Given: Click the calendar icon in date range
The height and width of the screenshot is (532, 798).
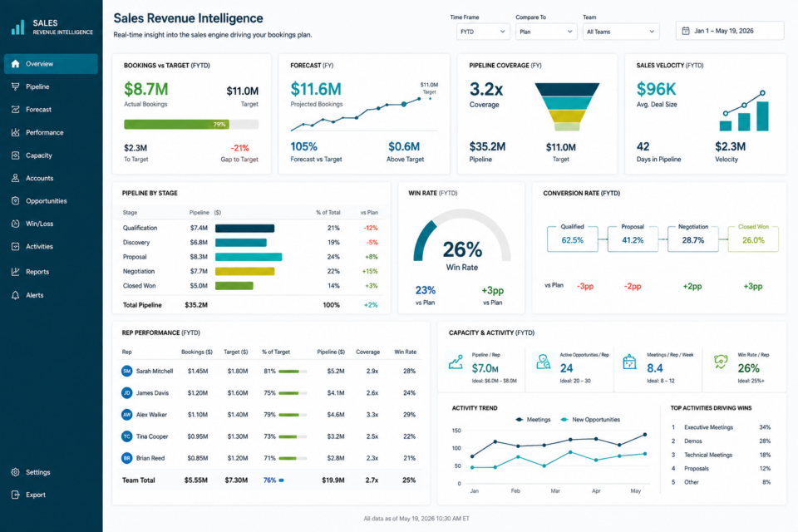Looking at the screenshot, I should (x=686, y=31).
